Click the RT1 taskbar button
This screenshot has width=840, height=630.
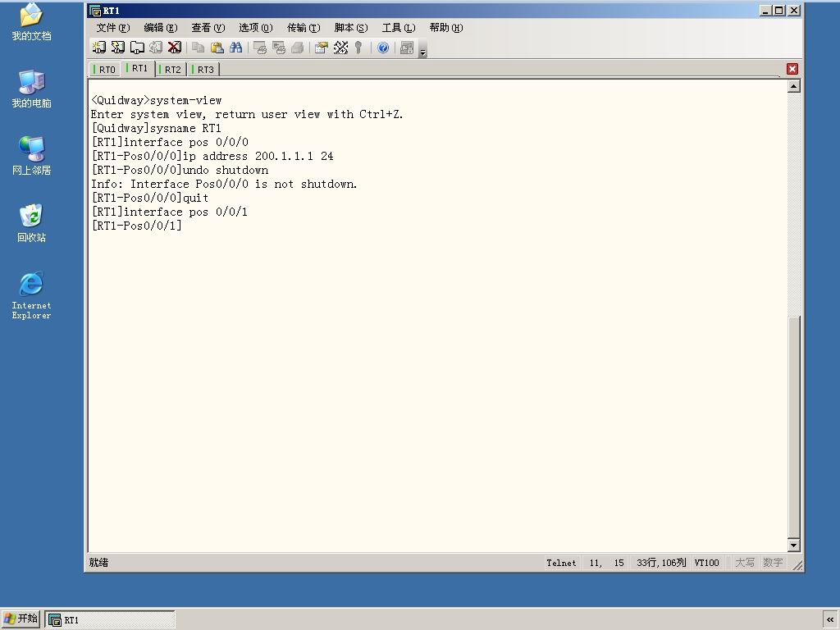110,620
